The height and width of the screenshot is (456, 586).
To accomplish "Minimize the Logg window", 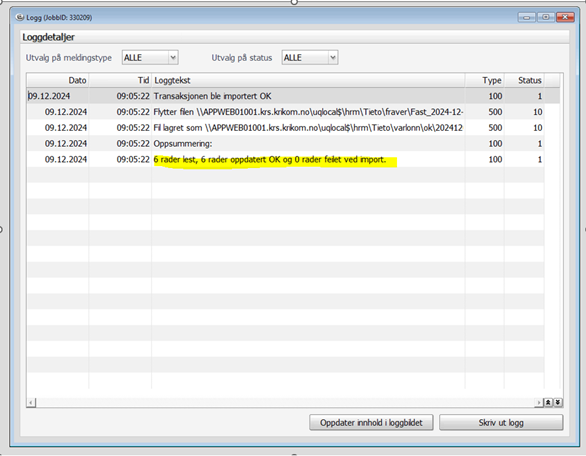I will pyautogui.click(x=527, y=17).
